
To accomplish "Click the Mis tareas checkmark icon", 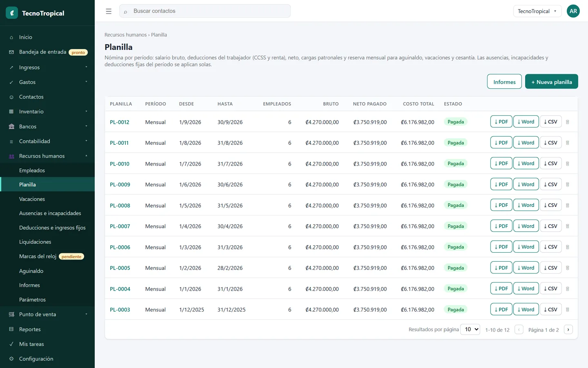I will 11,344.
